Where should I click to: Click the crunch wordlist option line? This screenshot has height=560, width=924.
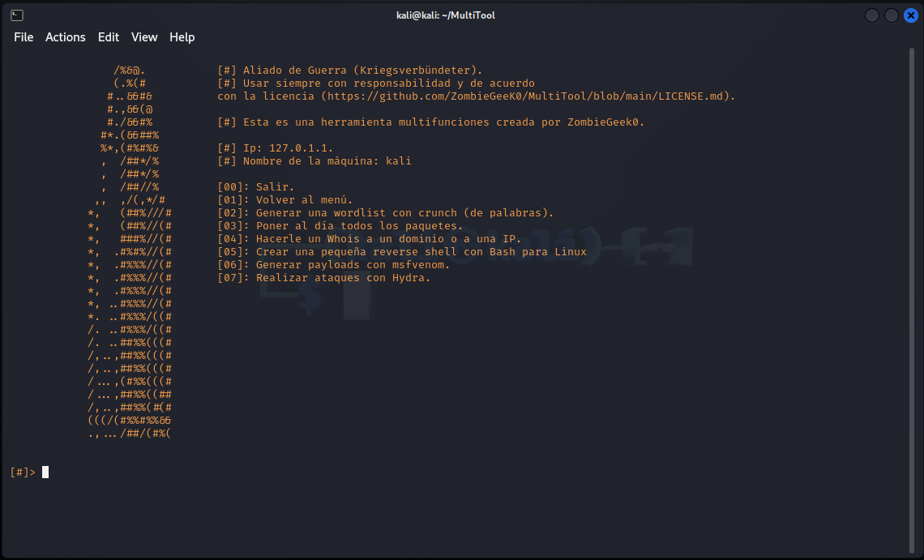(x=385, y=213)
